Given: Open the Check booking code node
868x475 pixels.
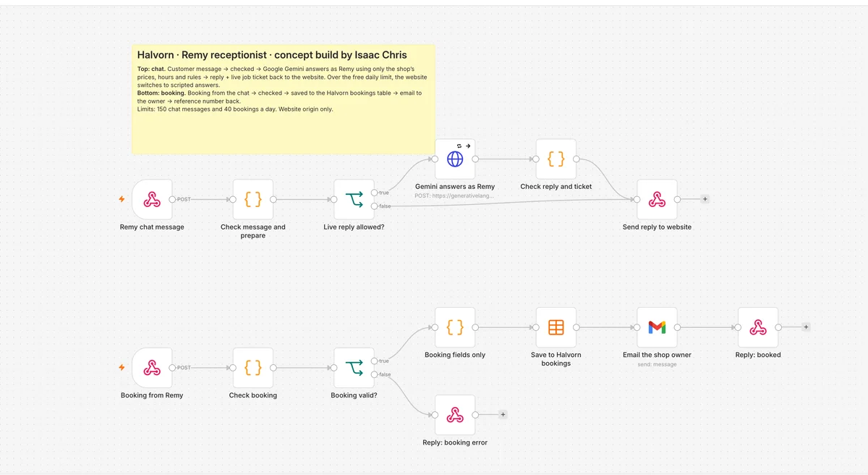Looking at the screenshot, I should point(253,368).
